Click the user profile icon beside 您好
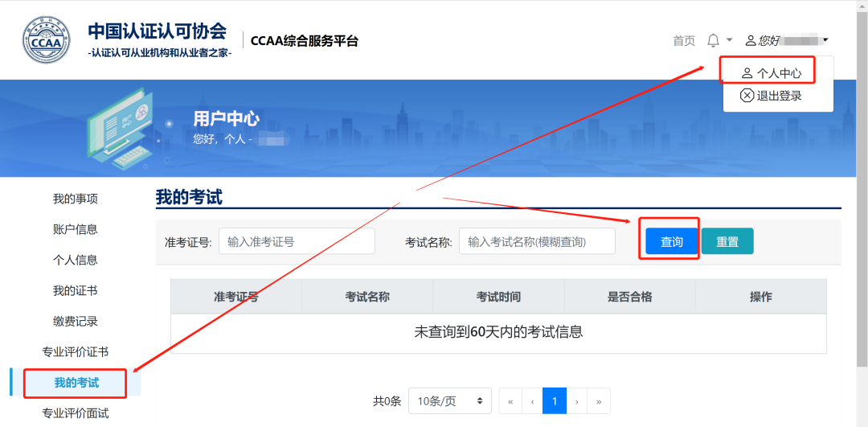The height and width of the screenshot is (427, 868). tap(751, 40)
